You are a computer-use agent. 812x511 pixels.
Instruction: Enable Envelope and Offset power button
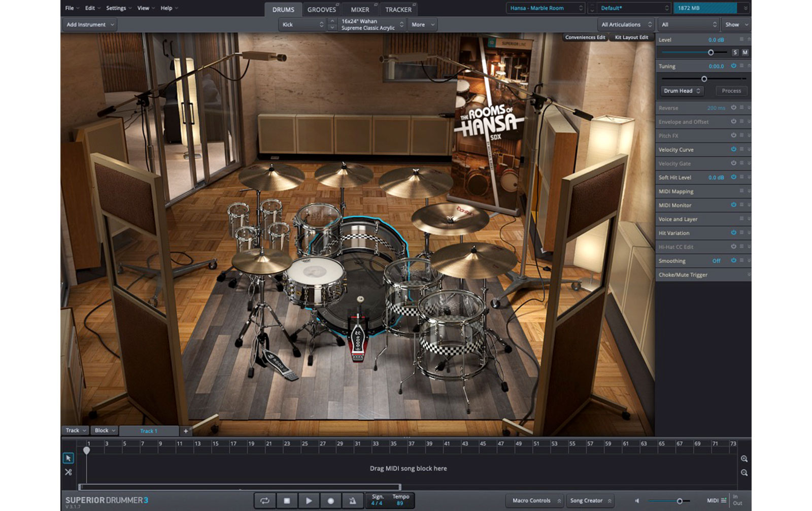(x=733, y=122)
